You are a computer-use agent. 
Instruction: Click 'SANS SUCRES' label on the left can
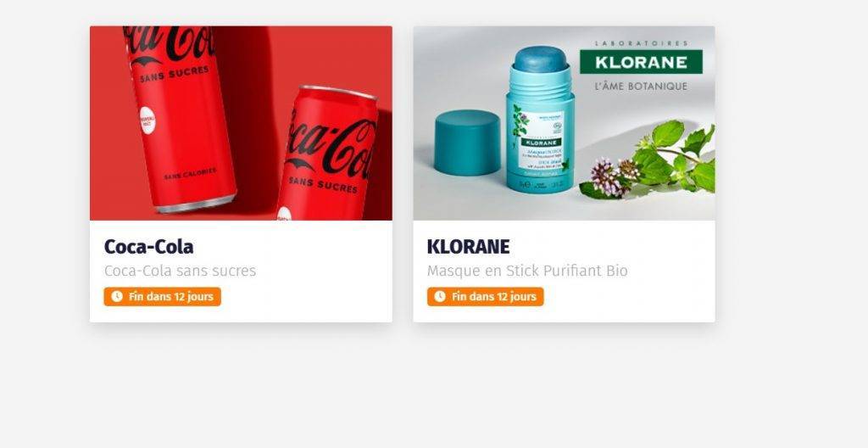pos(175,75)
